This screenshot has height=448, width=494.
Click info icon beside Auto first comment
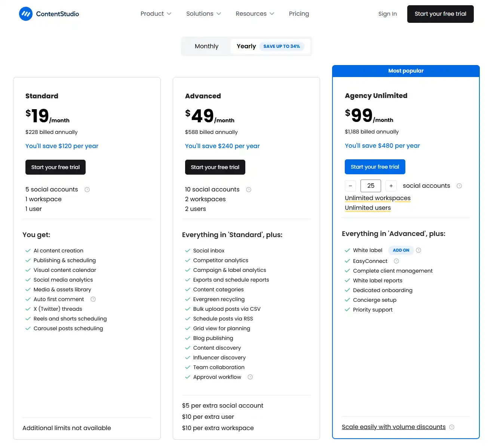pos(93,299)
